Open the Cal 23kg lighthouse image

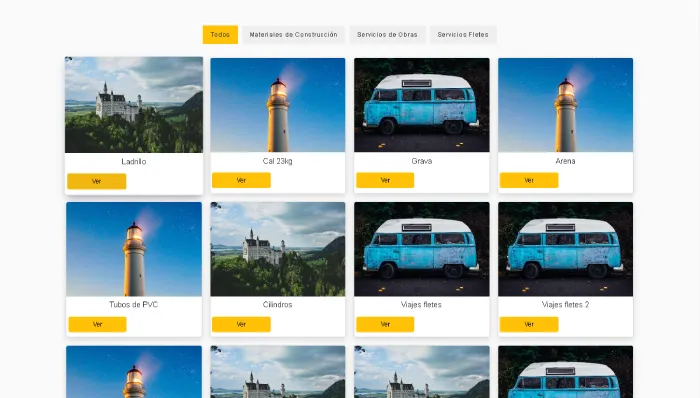point(278,105)
